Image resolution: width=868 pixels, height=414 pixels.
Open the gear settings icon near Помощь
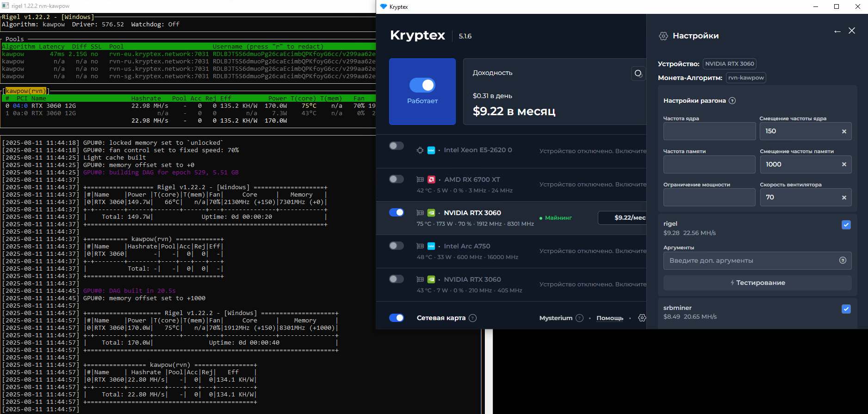[642, 318]
